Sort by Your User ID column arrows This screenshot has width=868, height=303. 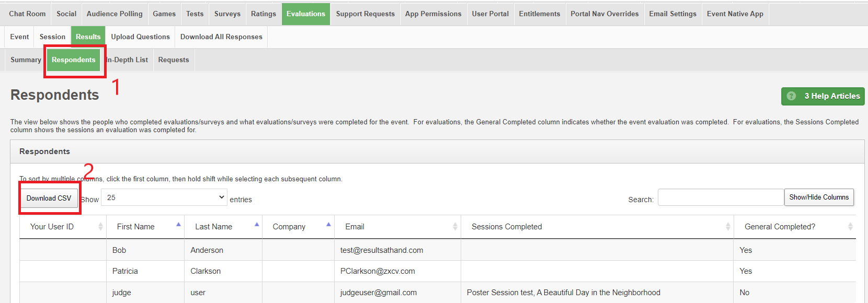tap(100, 227)
